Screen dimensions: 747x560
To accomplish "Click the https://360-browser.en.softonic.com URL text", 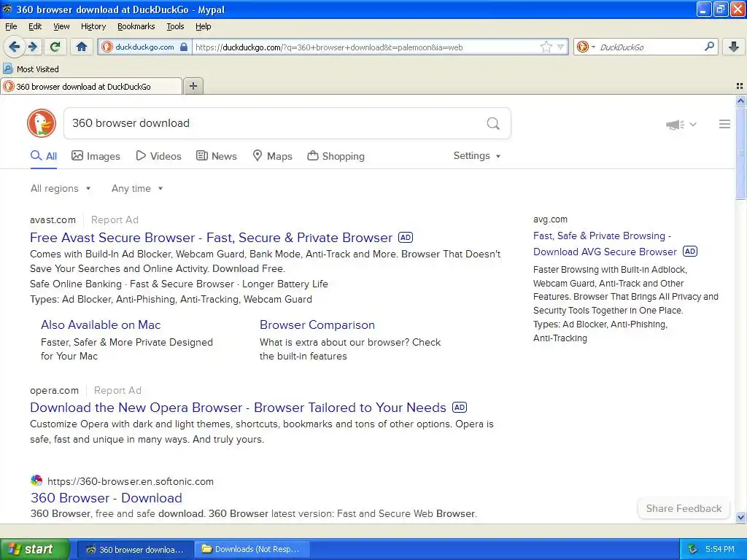I will [131, 481].
